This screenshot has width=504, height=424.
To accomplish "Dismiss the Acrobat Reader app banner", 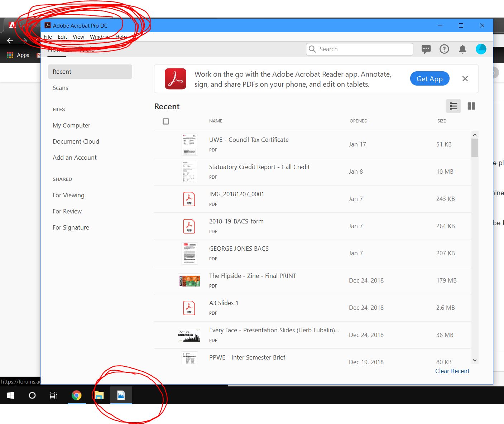I will tap(465, 79).
